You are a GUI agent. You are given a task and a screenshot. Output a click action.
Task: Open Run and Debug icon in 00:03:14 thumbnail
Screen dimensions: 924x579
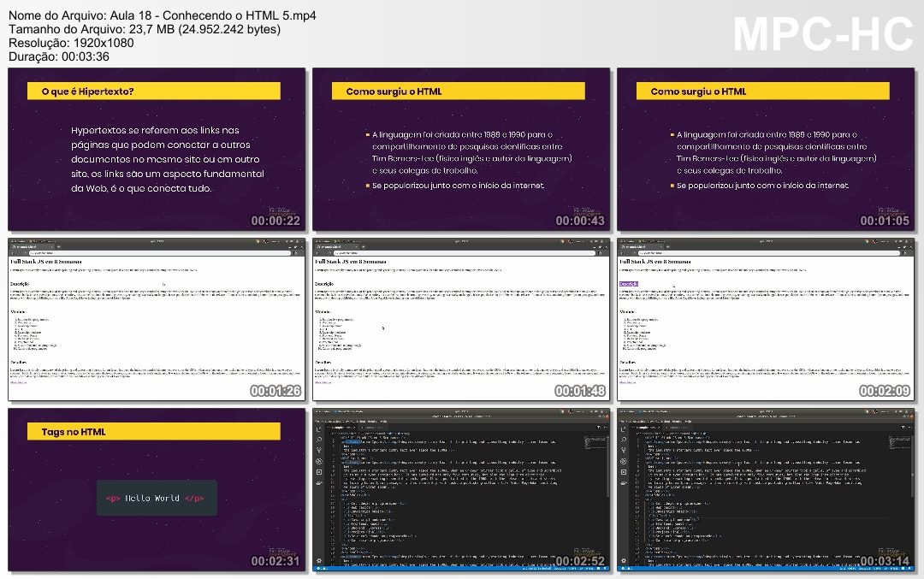click(624, 460)
